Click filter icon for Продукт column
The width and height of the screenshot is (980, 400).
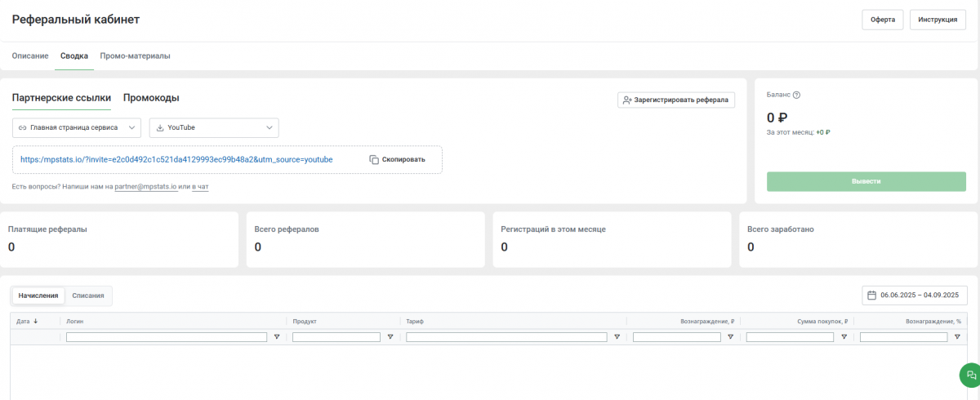[x=390, y=337]
